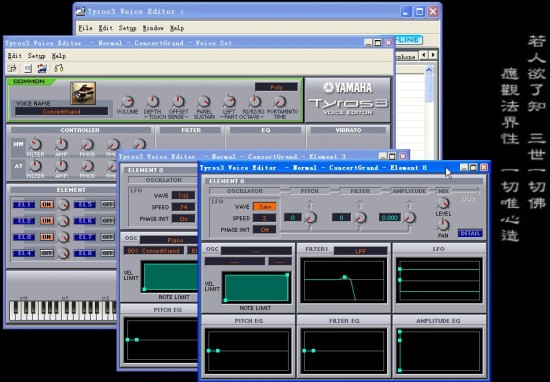Click the VOLUME knob in the Common section
The image size is (550, 382).
pos(127,102)
